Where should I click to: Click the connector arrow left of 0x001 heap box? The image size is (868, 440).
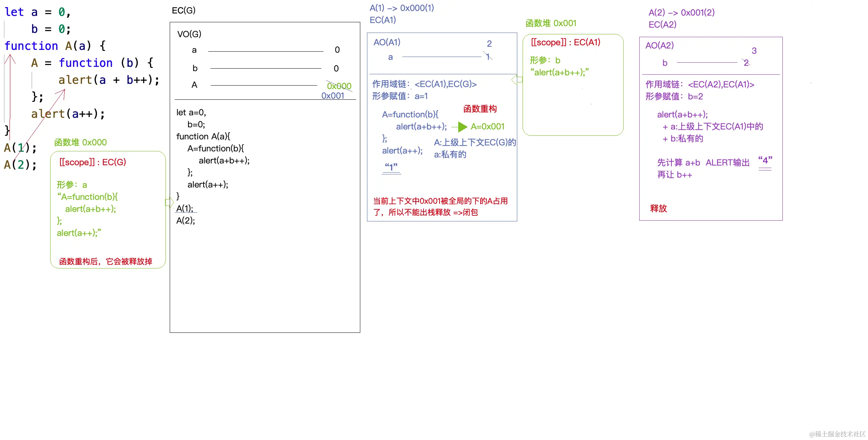(517, 80)
